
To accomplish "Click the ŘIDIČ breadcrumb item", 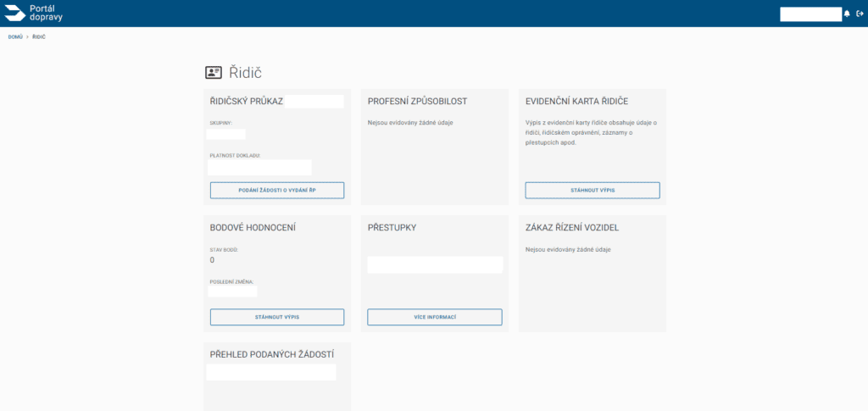I will point(39,37).
